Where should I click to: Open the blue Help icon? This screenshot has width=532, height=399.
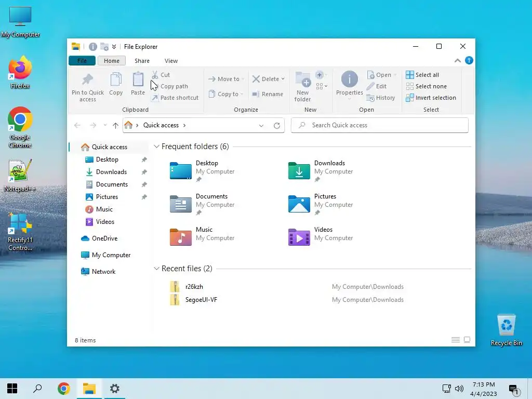(x=469, y=60)
